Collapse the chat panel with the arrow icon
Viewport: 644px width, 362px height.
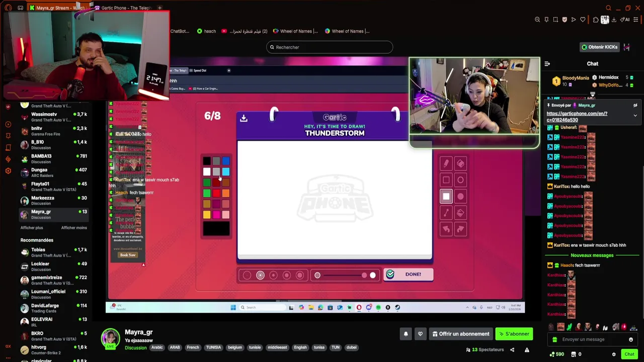pos(547,64)
